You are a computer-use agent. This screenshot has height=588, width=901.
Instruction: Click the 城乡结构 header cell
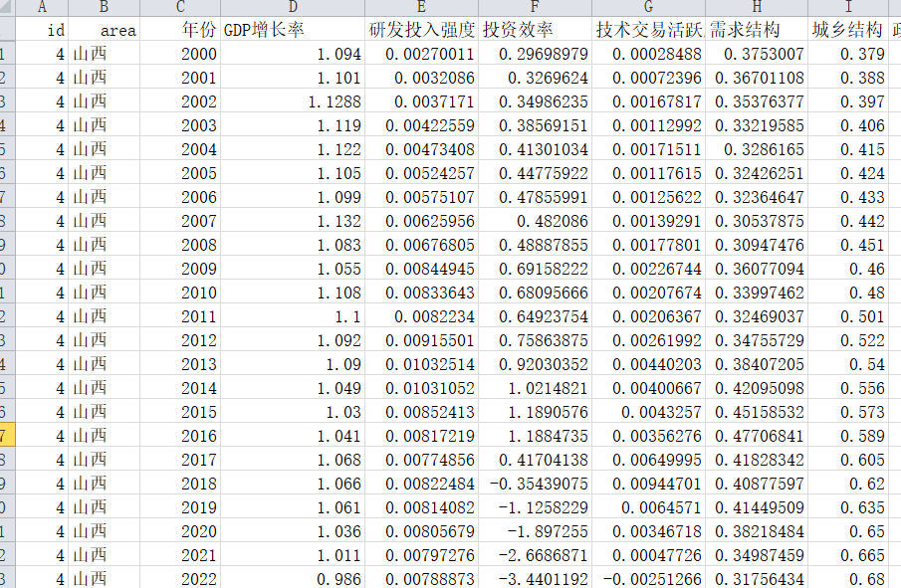[848, 29]
